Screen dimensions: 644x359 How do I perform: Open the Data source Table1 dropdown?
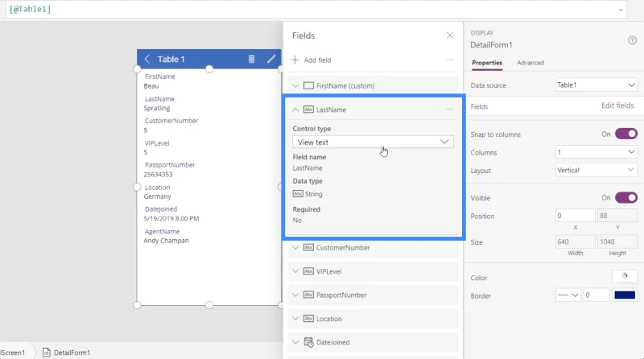pyautogui.click(x=596, y=85)
